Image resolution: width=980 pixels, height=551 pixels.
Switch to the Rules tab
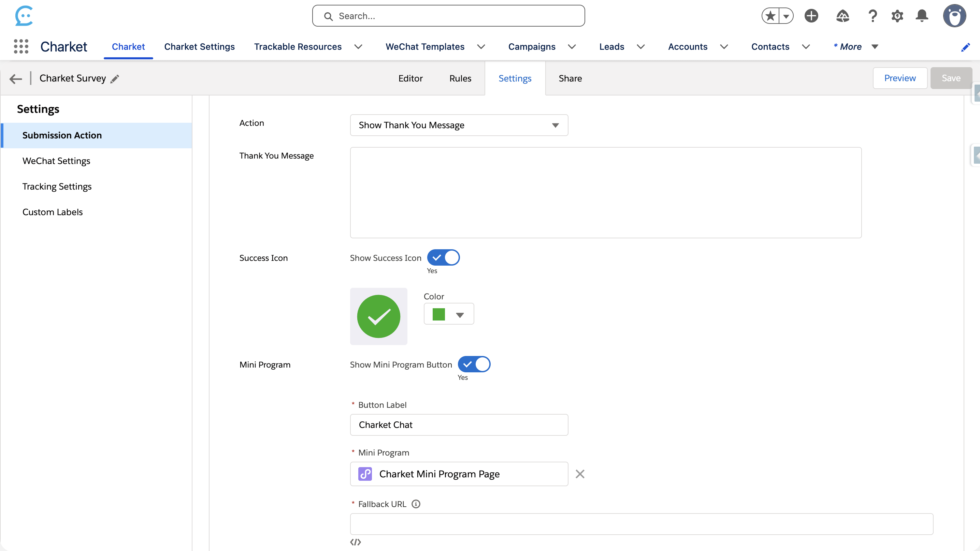[x=460, y=78]
